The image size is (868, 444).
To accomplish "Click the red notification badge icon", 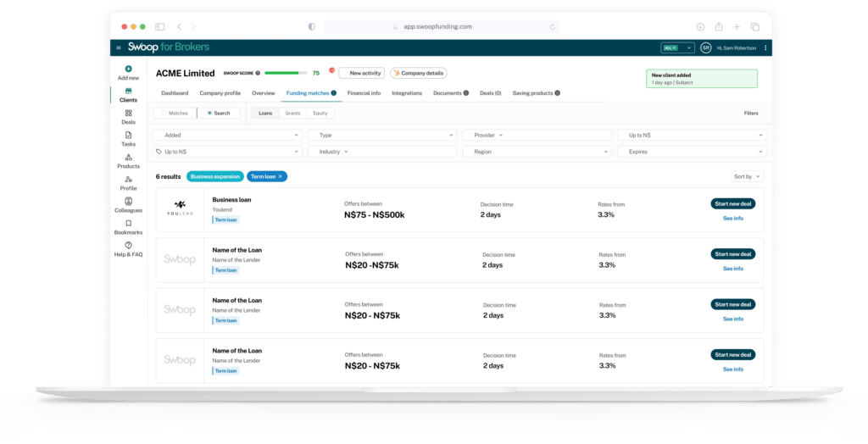I will (331, 70).
